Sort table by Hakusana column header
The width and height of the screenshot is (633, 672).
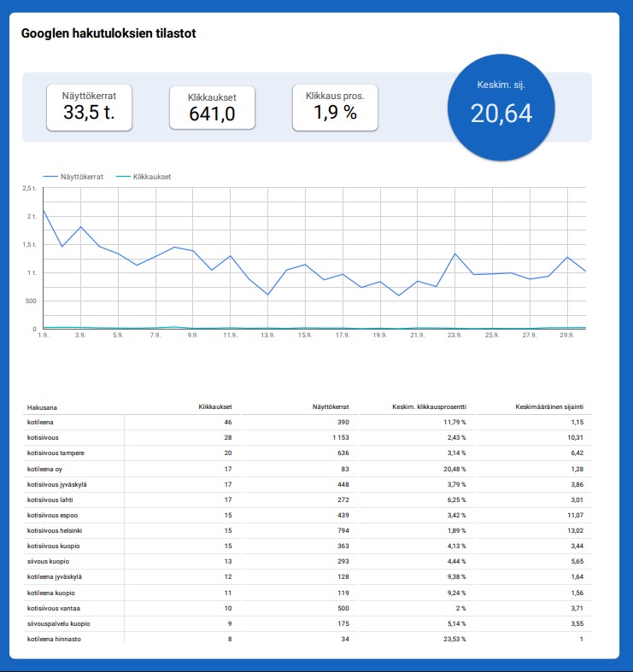click(42, 408)
